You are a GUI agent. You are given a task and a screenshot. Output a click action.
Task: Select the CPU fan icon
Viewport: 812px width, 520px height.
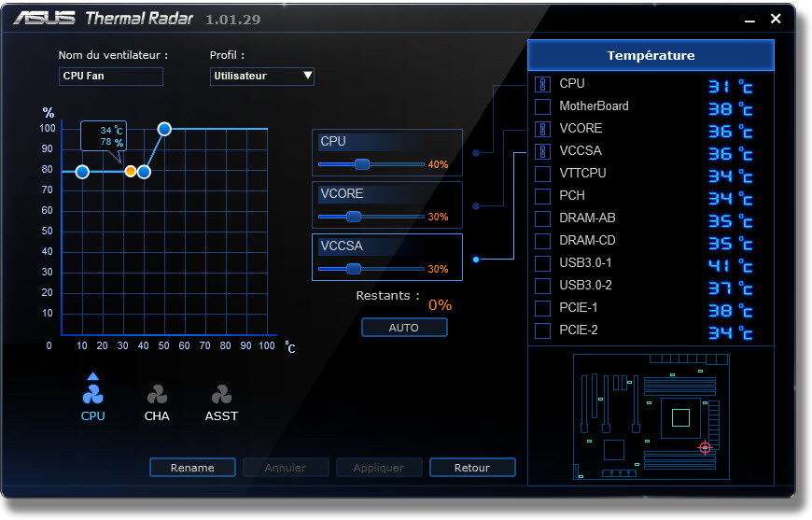92,395
